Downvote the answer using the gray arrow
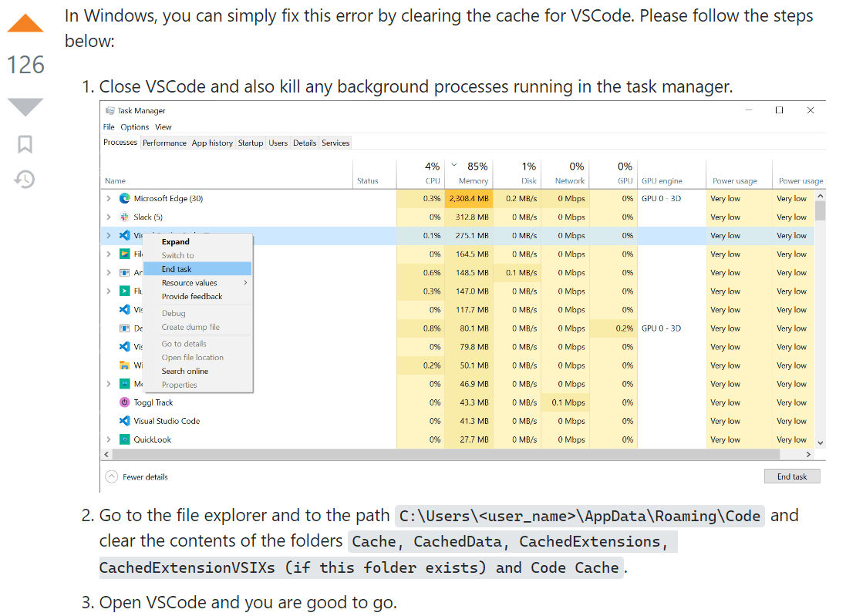 [x=25, y=106]
